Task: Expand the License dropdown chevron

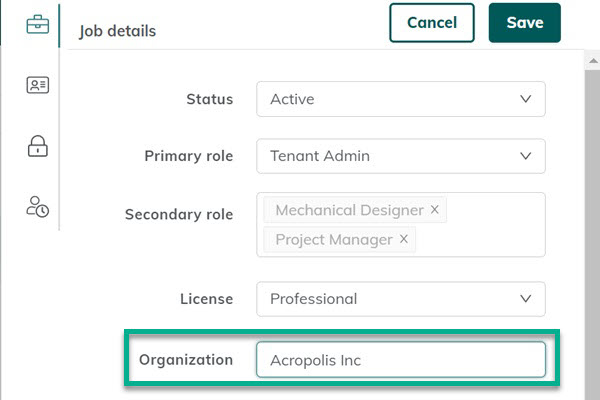Action: point(526,298)
